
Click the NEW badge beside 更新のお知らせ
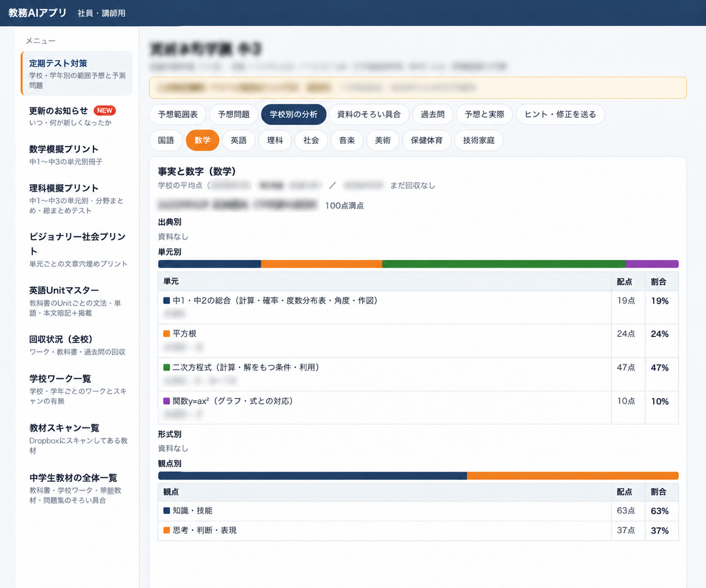tap(105, 110)
